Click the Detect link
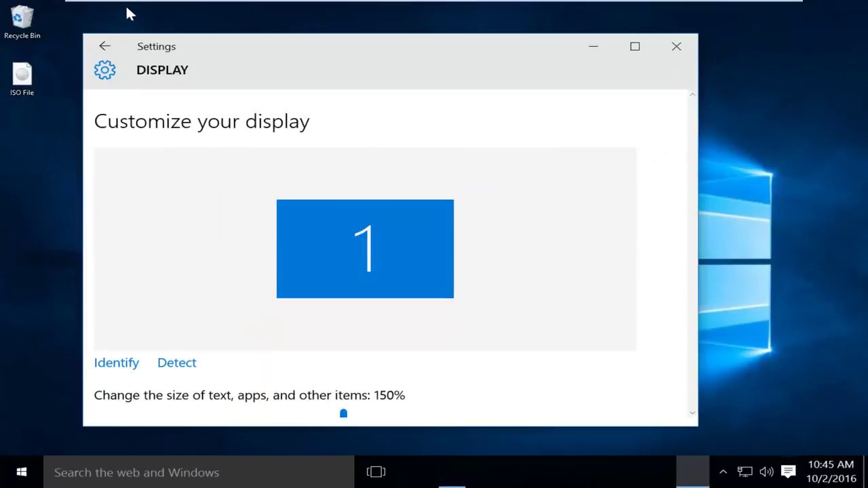The height and width of the screenshot is (488, 868). [177, 363]
